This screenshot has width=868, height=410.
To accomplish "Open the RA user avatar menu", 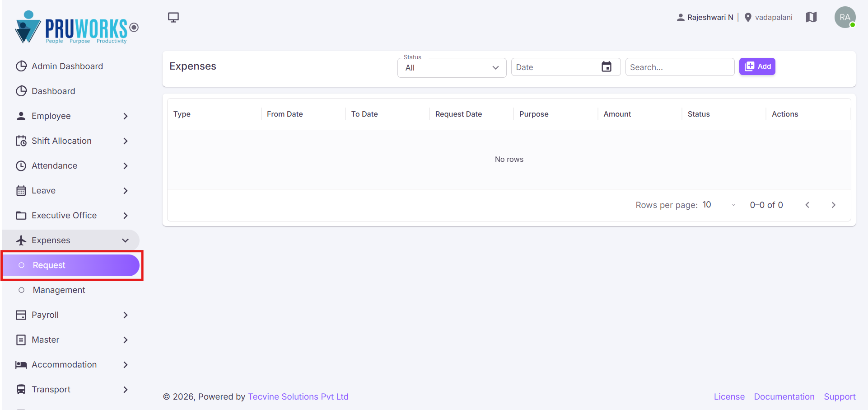I will (845, 17).
